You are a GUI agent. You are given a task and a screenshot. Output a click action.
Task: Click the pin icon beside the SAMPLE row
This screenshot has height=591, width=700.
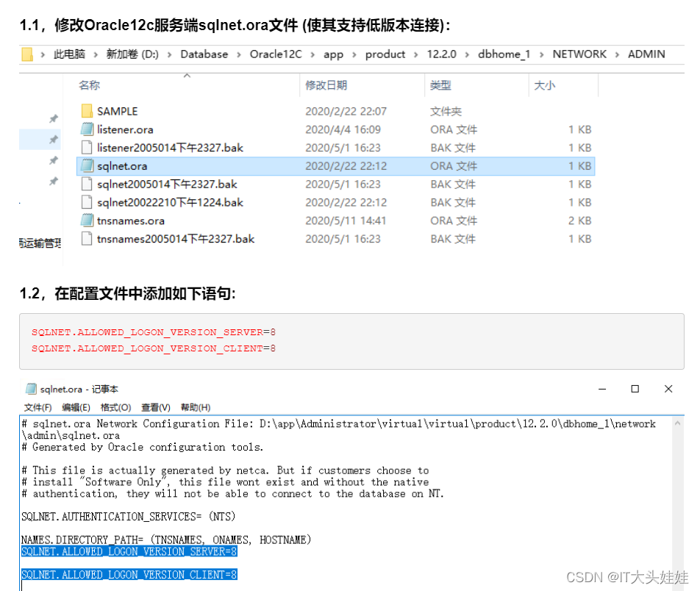pos(54,118)
